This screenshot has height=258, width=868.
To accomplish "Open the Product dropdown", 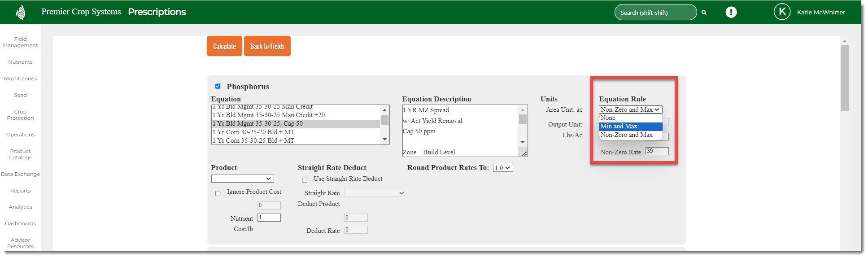I will coord(242,179).
